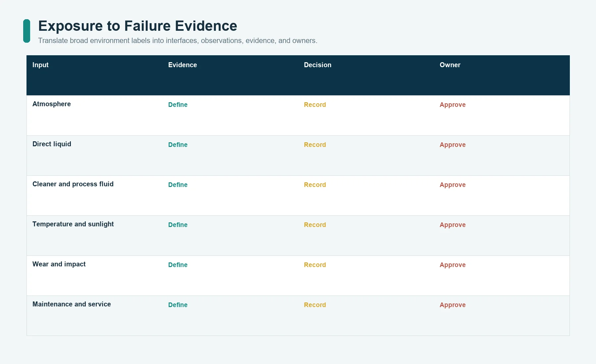Click the teal accent bar beside title
Viewport: 596px width, 364px height.
tap(26, 31)
